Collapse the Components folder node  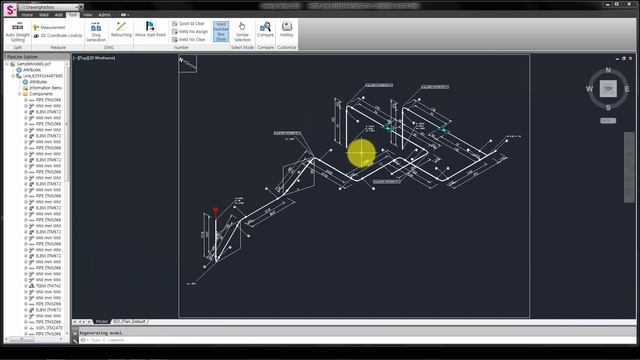[19, 94]
